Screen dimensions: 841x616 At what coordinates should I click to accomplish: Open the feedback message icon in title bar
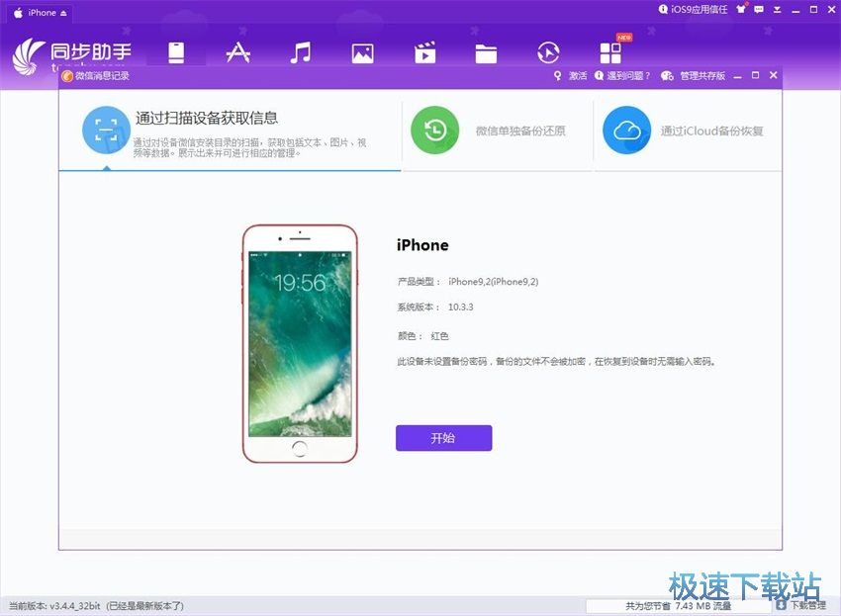[x=759, y=9]
